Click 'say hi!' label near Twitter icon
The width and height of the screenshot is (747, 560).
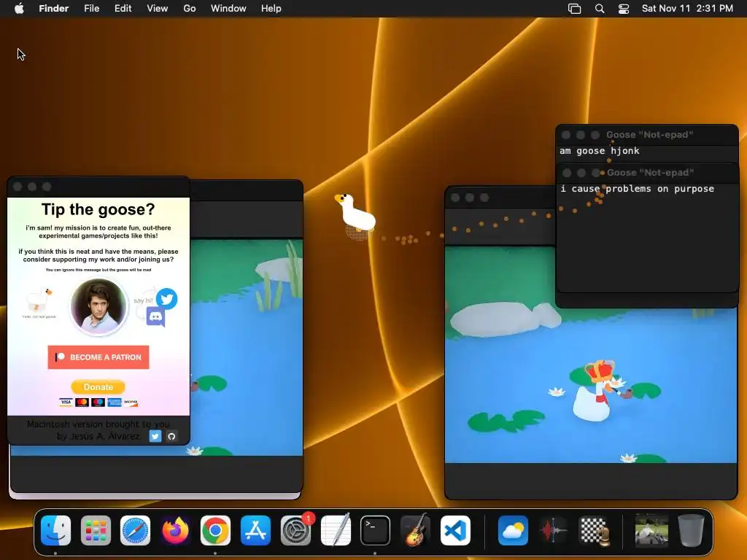pos(143,300)
